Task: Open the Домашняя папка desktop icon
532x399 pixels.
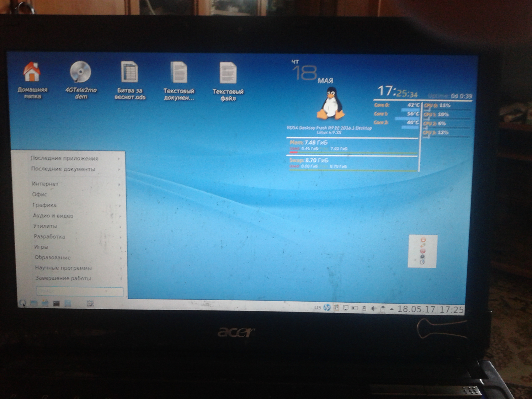Action: click(32, 72)
